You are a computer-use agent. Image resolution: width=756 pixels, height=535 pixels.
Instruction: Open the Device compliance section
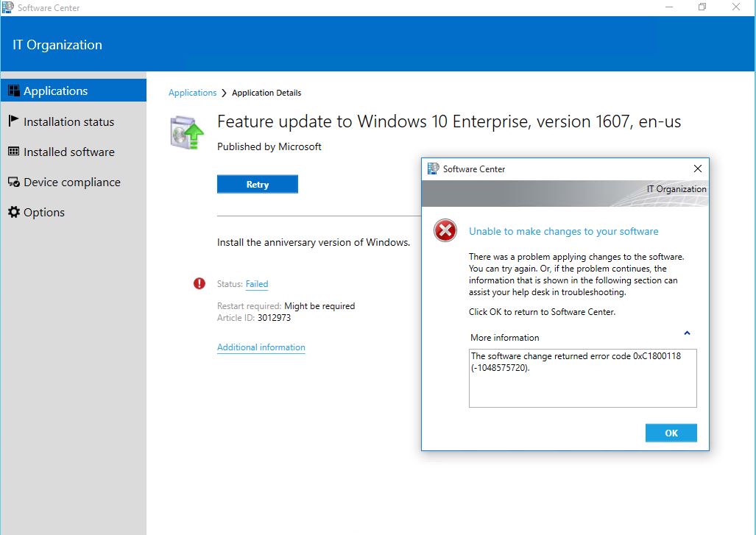pyautogui.click(x=74, y=183)
